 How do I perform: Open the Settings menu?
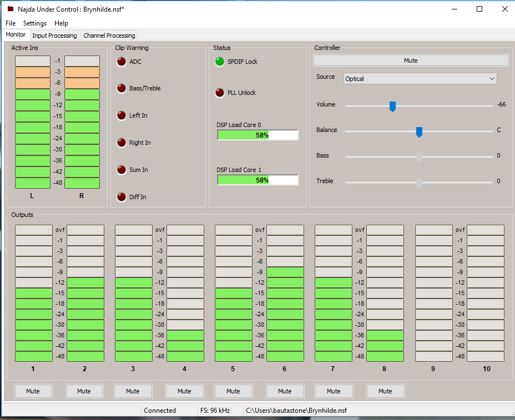[x=35, y=23]
